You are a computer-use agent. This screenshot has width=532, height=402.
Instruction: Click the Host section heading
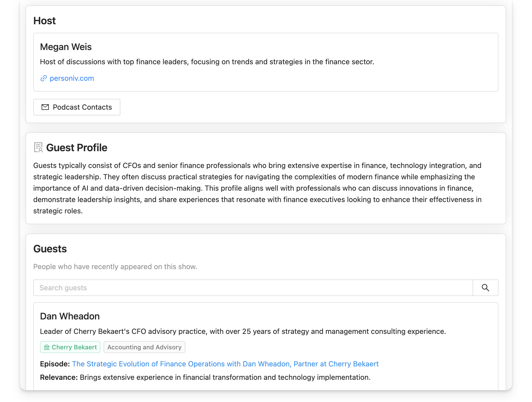(x=44, y=21)
